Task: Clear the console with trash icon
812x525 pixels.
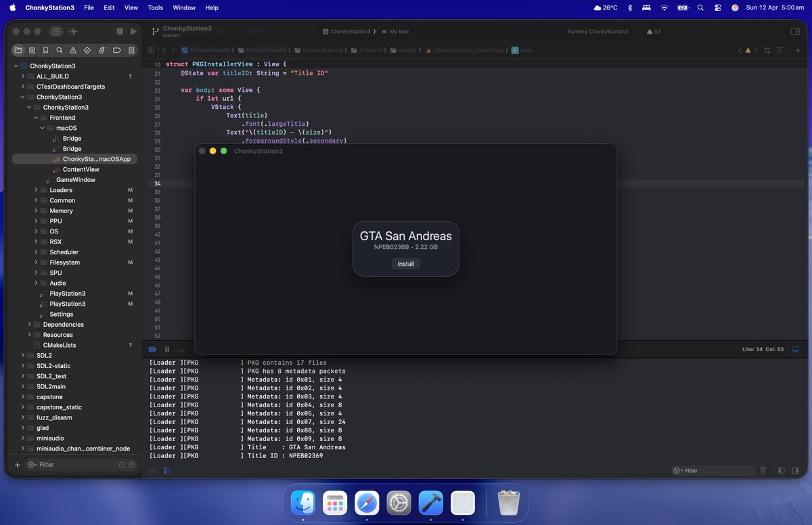Action: click(x=763, y=470)
